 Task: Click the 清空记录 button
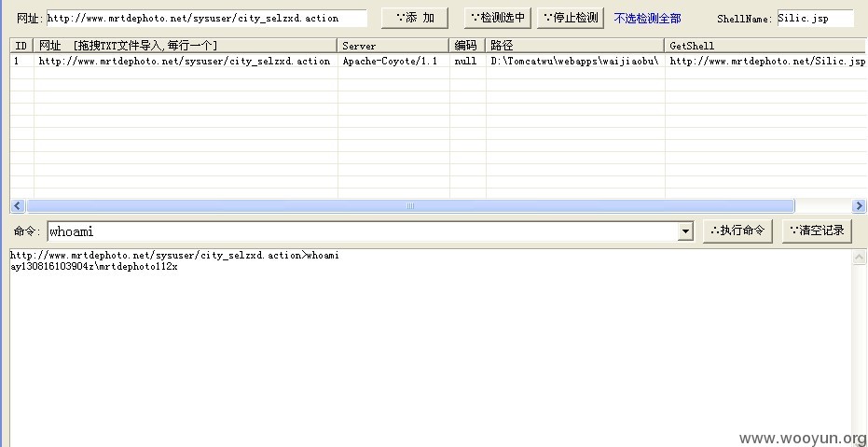tap(817, 230)
